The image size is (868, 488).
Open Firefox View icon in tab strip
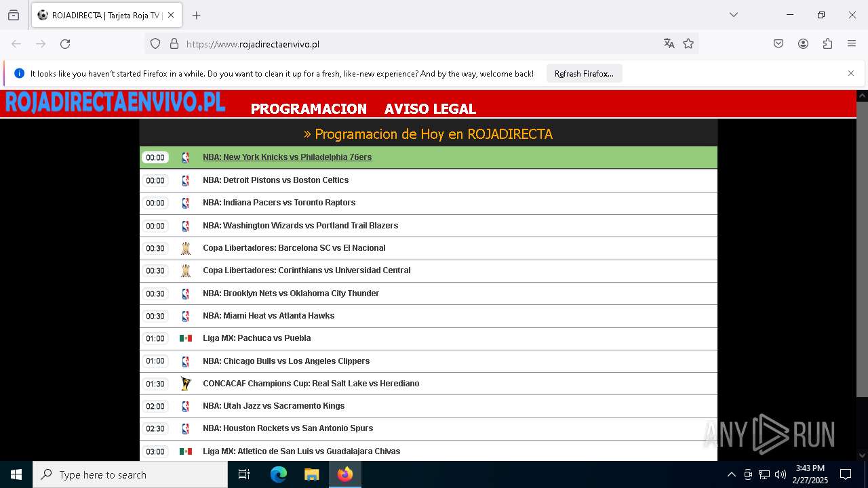(x=14, y=15)
